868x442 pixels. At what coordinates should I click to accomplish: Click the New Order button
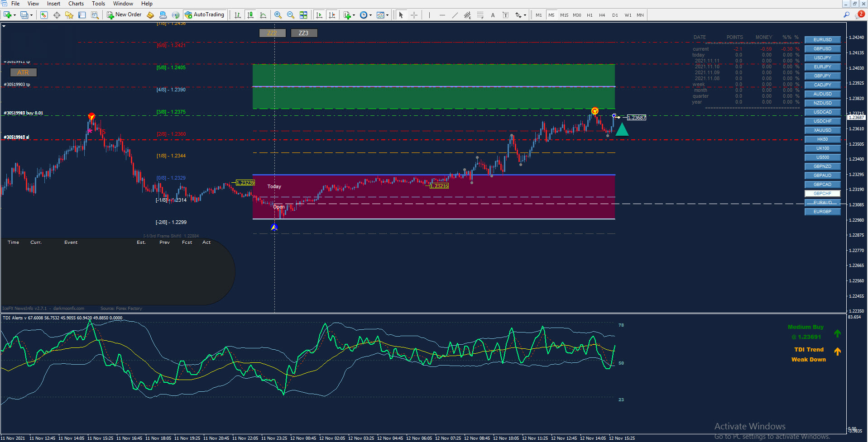[124, 15]
